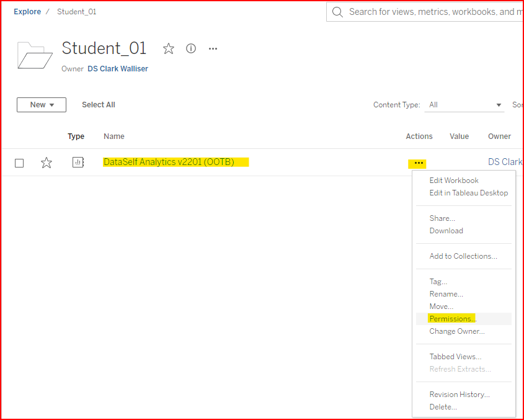This screenshot has width=524, height=420.
Task: Favorite the DataSelf Analytics workbook row star
Action: click(x=47, y=163)
